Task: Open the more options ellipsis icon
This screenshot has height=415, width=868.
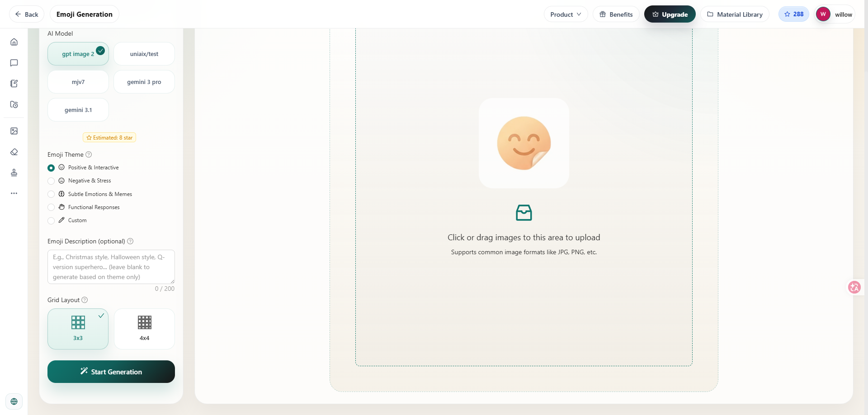Action: [14, 193]
